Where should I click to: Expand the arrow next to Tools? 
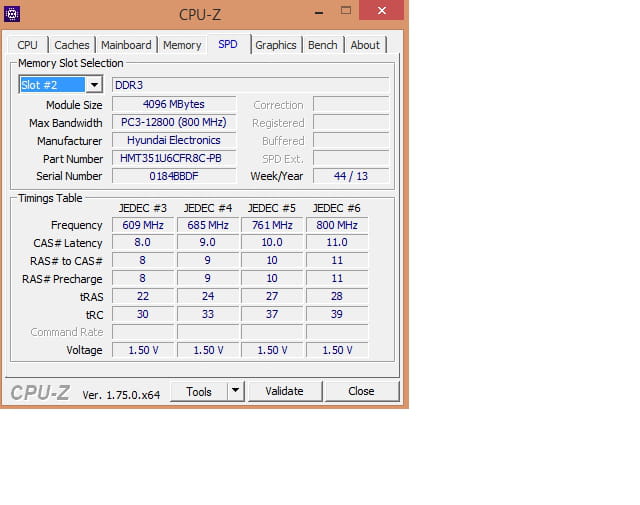235,391
